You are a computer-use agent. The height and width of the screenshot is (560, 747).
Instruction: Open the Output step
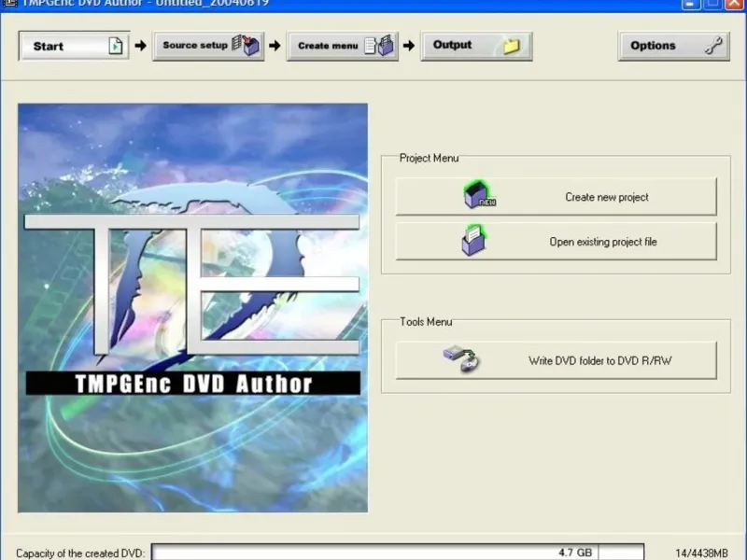coord(476,46)
